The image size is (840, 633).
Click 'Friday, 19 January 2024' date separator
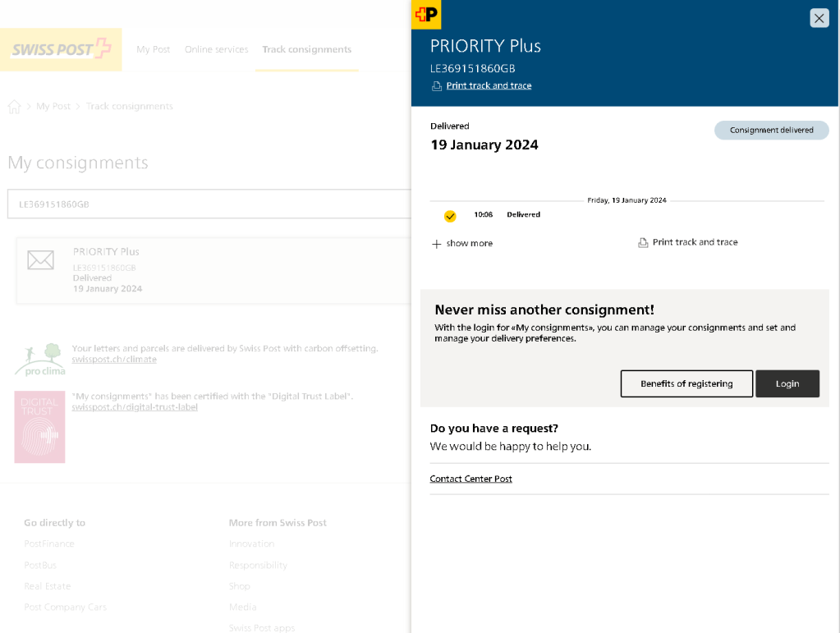click(627, 200)
